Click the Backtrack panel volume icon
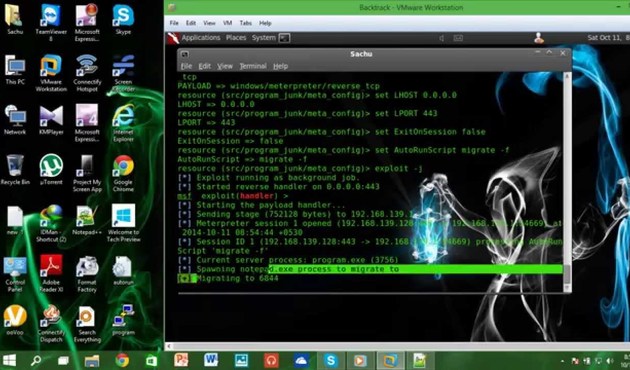 click(442, 38)
